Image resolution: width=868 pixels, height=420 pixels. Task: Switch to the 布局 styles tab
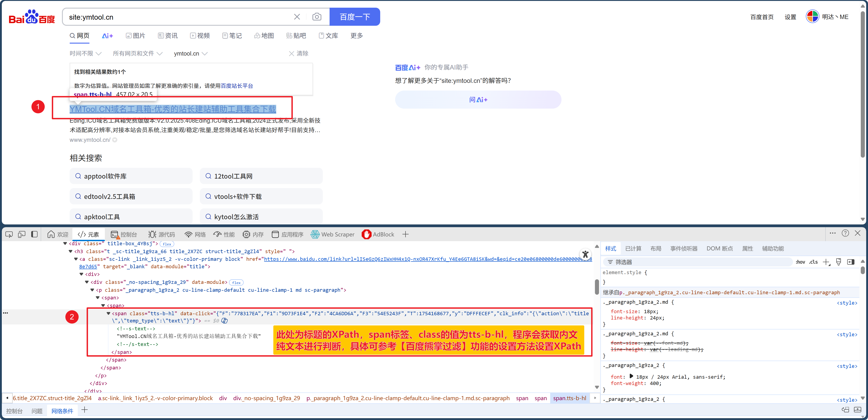tap(656, 248)
